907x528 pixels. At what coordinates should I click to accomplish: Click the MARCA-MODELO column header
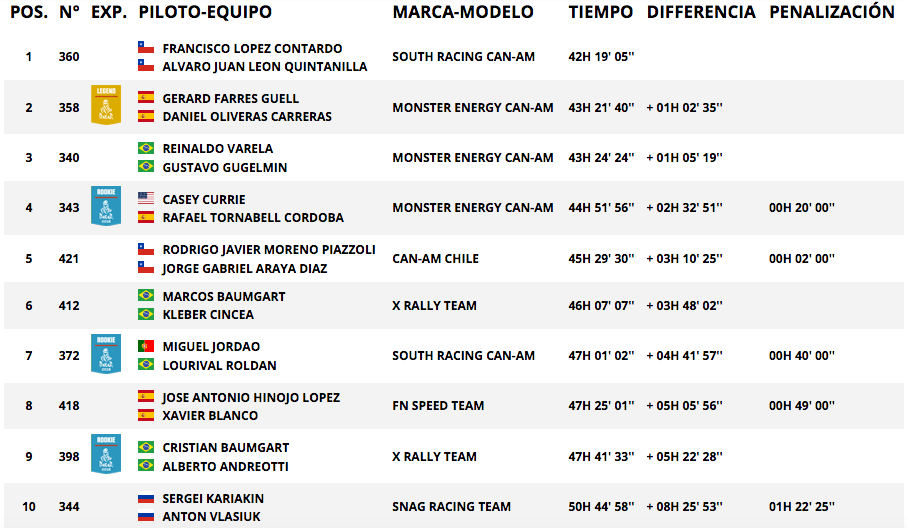[x=463, y=12]
